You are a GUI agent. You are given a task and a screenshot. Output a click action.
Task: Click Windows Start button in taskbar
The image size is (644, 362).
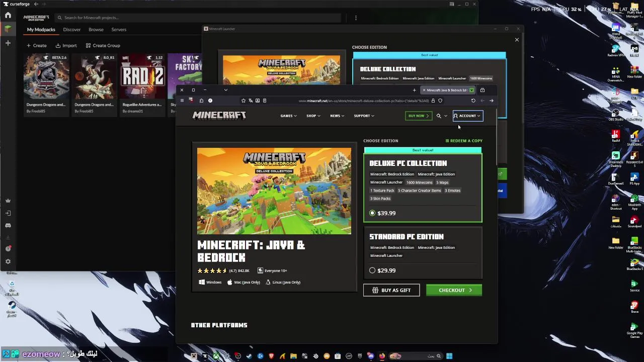click(449, 356)
